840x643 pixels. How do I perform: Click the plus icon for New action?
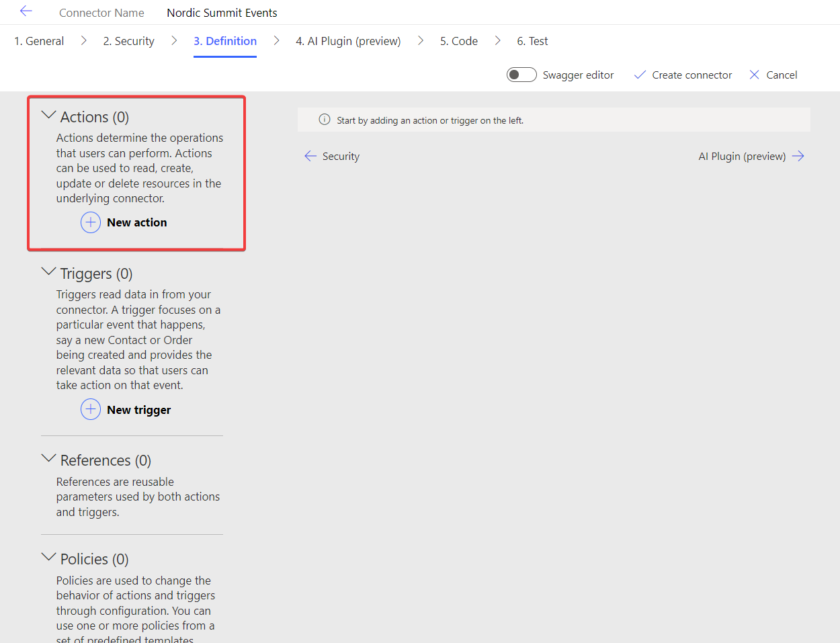tap(91, 222)
